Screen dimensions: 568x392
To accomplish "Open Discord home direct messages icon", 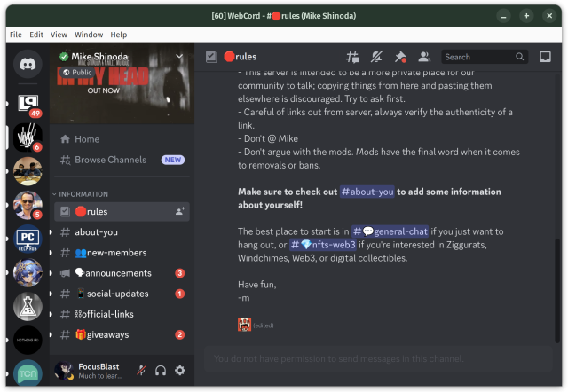I will (28, 64).
